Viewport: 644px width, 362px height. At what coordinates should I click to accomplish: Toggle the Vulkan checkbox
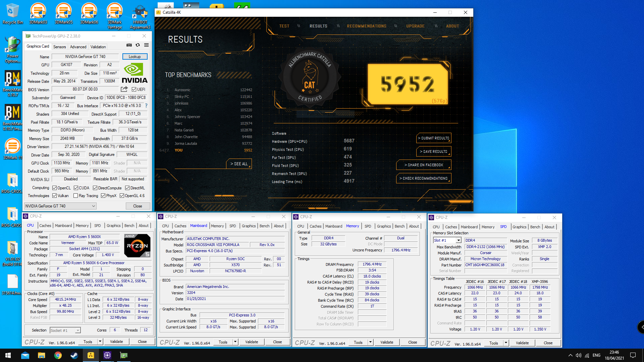[54, 196]
